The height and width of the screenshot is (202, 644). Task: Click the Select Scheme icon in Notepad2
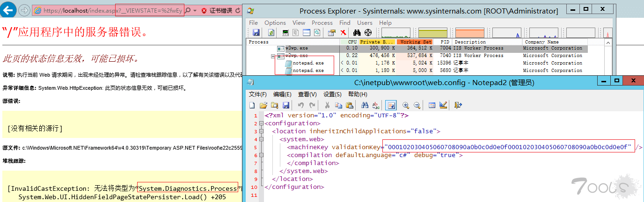pyautogui.click(x=432, y=105)
